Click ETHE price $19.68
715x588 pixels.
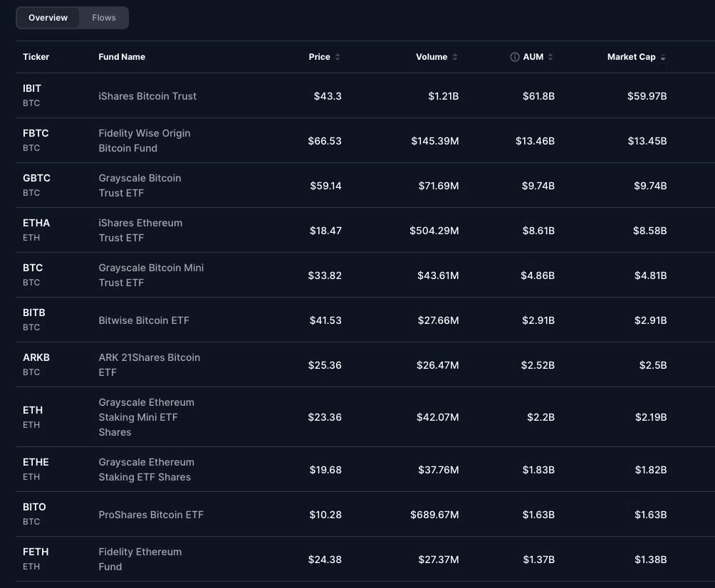325,470
